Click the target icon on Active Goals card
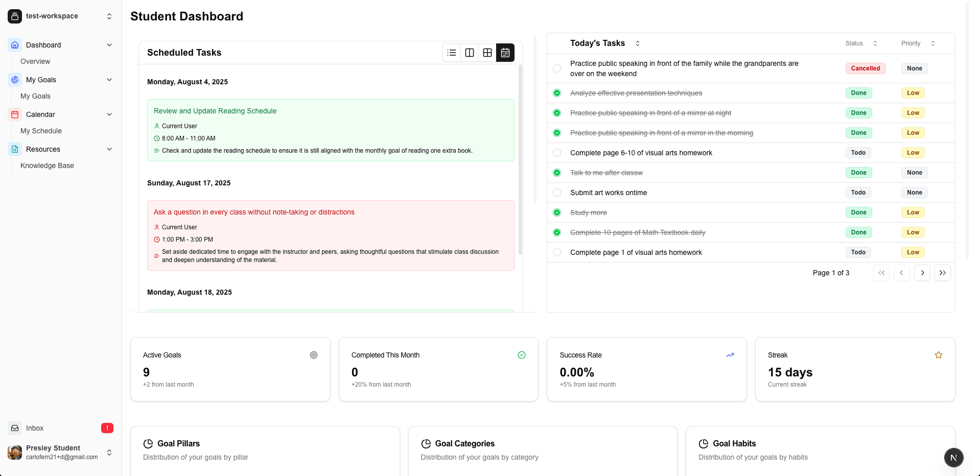This screenshot has height=476, width=980. tap(314, 355)
